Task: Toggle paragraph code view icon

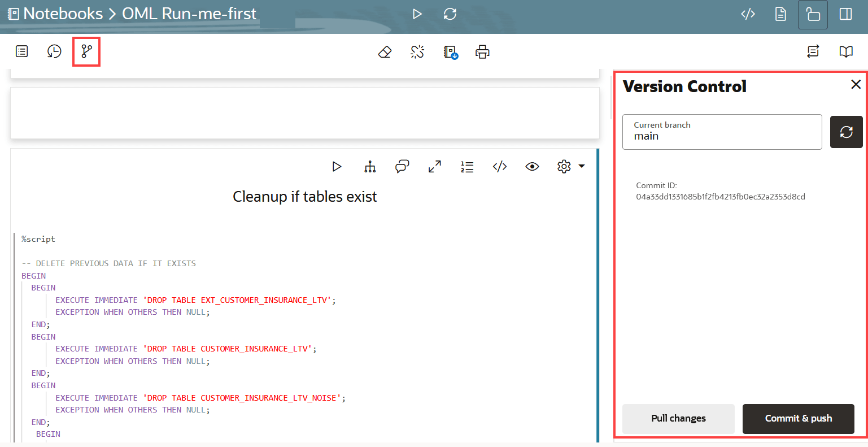Action: pyautogui.click(x=500, y=167)
